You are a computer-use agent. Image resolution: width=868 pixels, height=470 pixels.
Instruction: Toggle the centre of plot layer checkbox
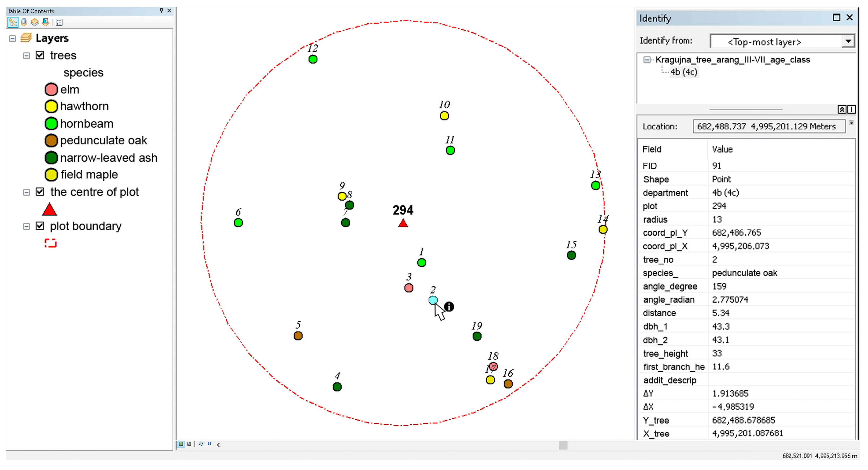(40, 192)
